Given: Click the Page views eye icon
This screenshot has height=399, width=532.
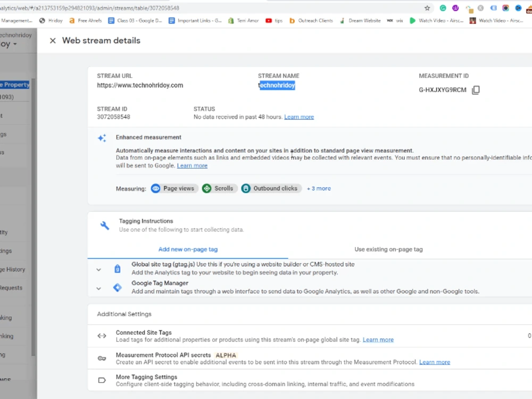Looking at the screenshot, I should click(x=156, y=188).
